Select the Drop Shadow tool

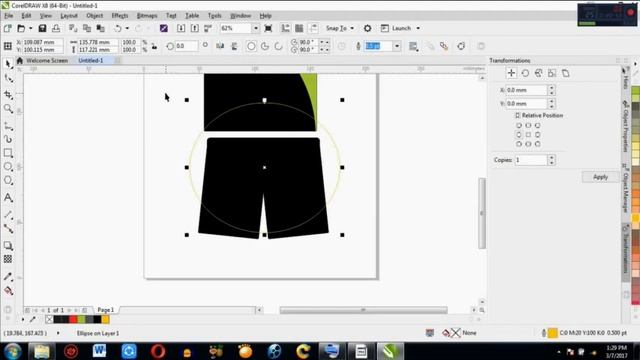click(x=8, y=246)
